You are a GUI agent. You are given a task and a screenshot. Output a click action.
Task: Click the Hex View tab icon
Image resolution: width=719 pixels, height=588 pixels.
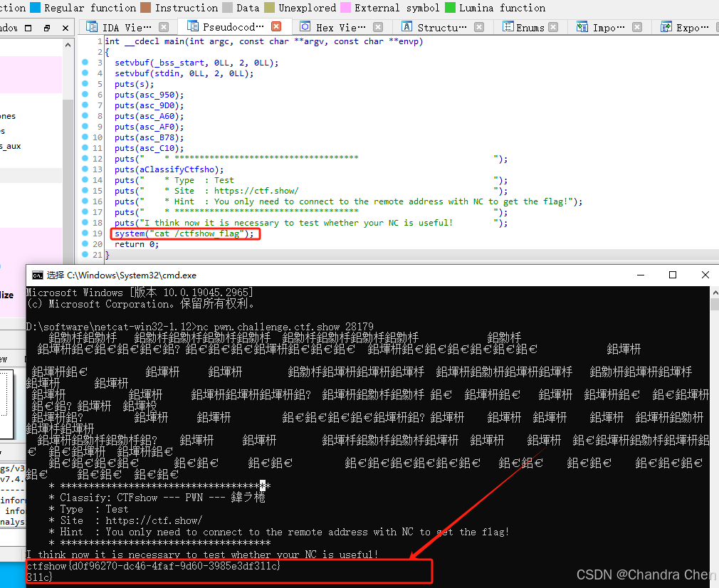tap(305, 27)
